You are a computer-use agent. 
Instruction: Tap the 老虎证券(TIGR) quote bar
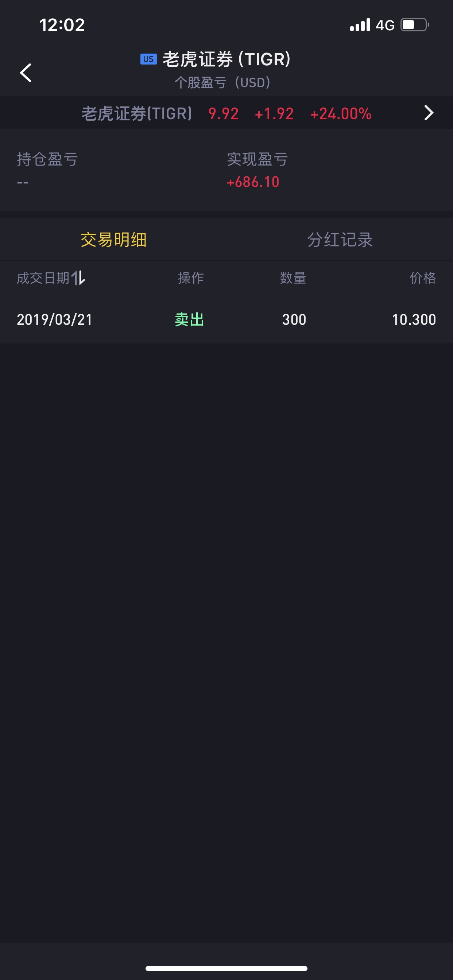click(x=226, y=113)
